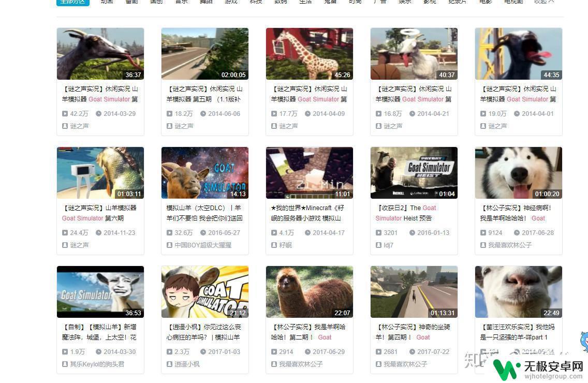This screenshot has height=383, width=588.
Task: Click the view count 2681
Action: (390, 352)
